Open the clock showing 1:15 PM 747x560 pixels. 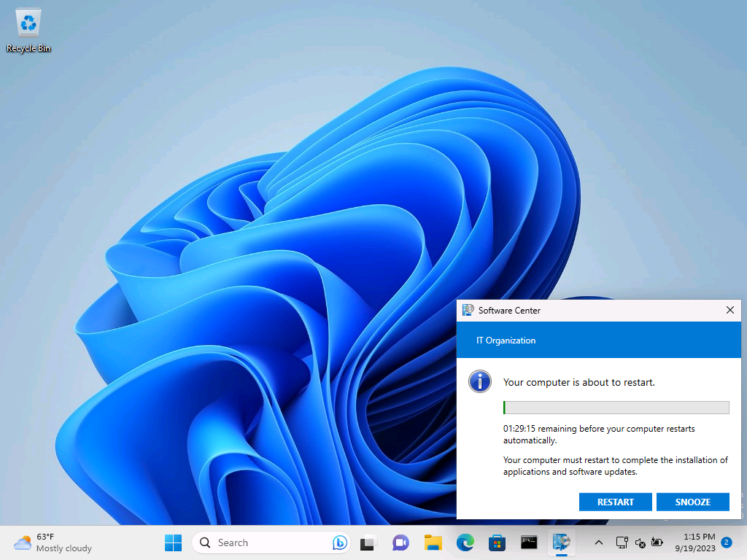[x=695, y=542]
